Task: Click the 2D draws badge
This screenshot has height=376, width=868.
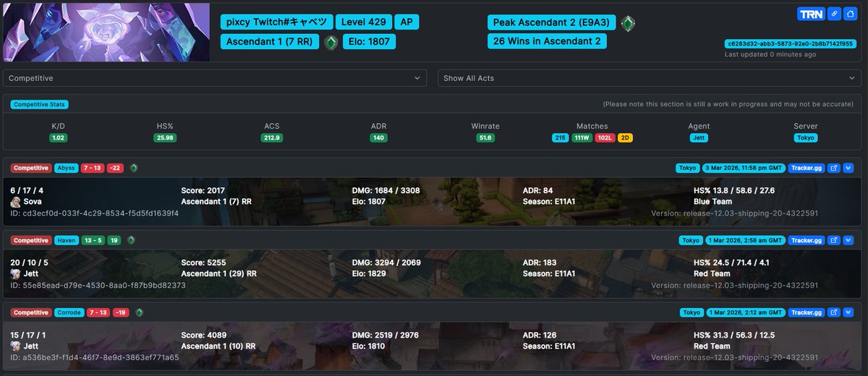Action: 626,137
